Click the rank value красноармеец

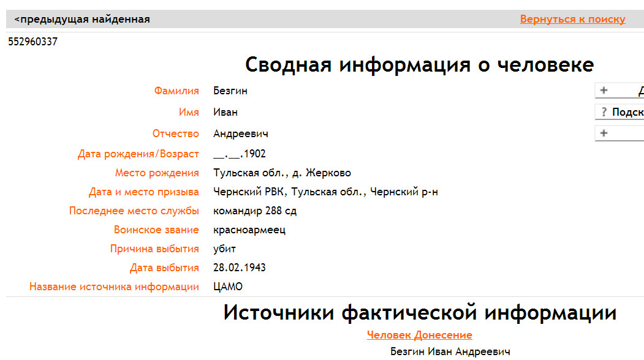tap(249, 230)
